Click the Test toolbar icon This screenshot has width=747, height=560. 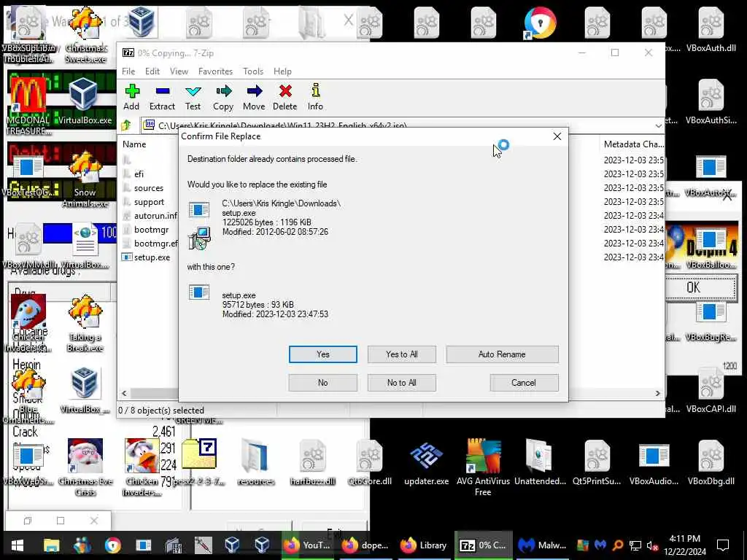[x=193, y=97]
